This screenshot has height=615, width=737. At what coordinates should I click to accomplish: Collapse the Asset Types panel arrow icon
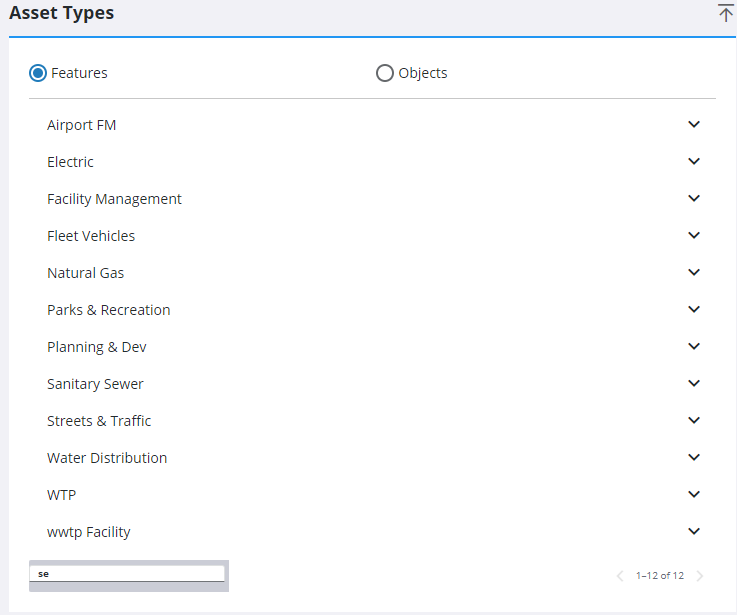[x=725, y=13]
